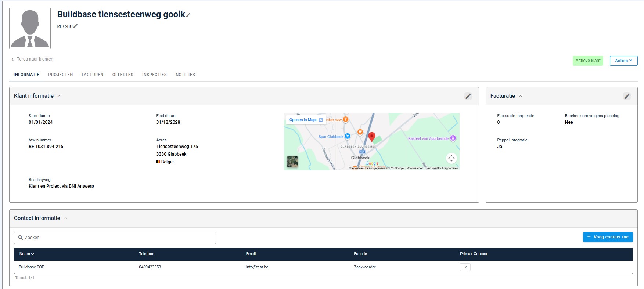
Task: Edit Facturatie with pencil button
Action: click(x=627, y=96)
